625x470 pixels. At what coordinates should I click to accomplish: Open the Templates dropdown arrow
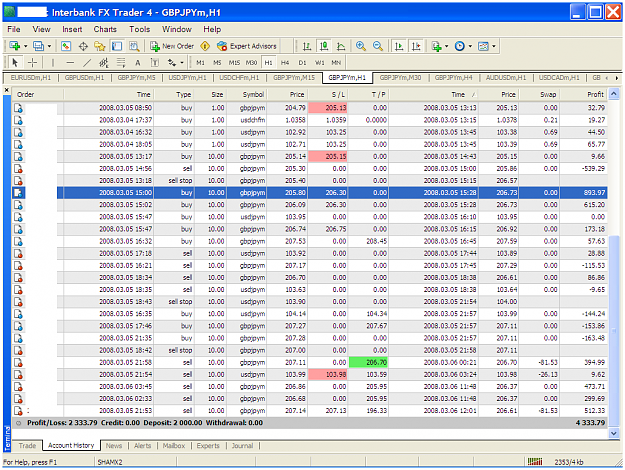(x=494, y=46)
